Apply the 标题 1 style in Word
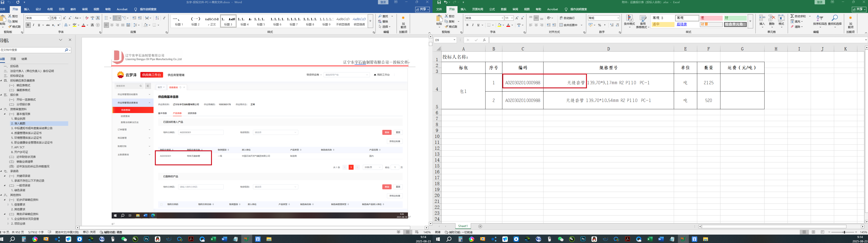The height and width of the screenshot is (243, 868). point(179,21)
